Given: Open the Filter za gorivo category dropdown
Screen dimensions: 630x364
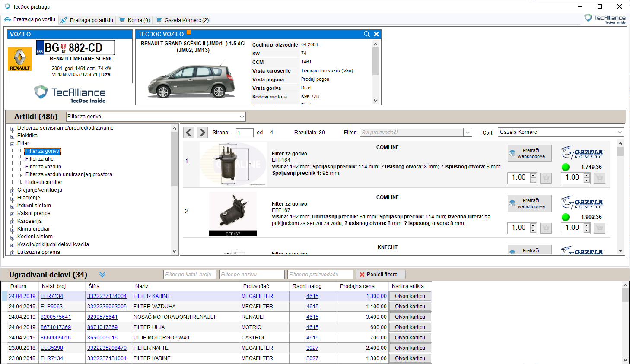Looking at the screenshot, I should 242,117.
